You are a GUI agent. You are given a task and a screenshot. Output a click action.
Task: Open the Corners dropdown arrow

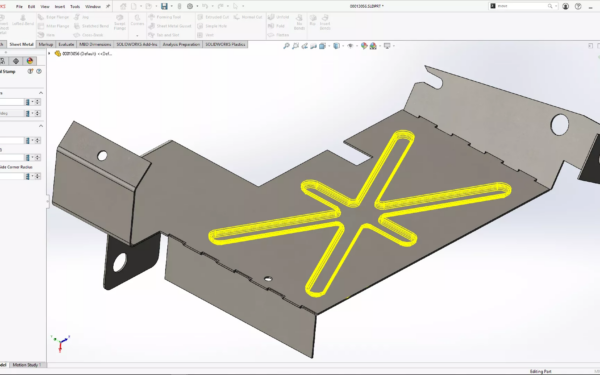coord(137,35)
